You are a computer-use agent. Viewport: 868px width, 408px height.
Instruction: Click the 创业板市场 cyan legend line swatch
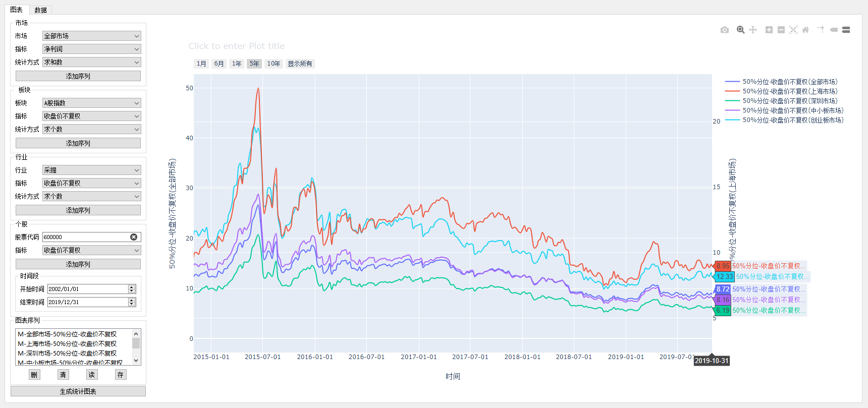(x=732, y=120)
